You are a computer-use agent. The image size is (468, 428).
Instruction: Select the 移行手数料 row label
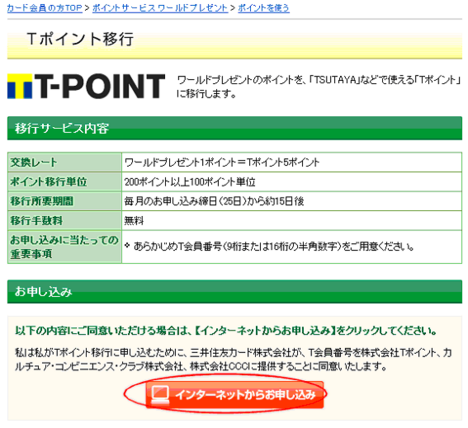point(65,220)
